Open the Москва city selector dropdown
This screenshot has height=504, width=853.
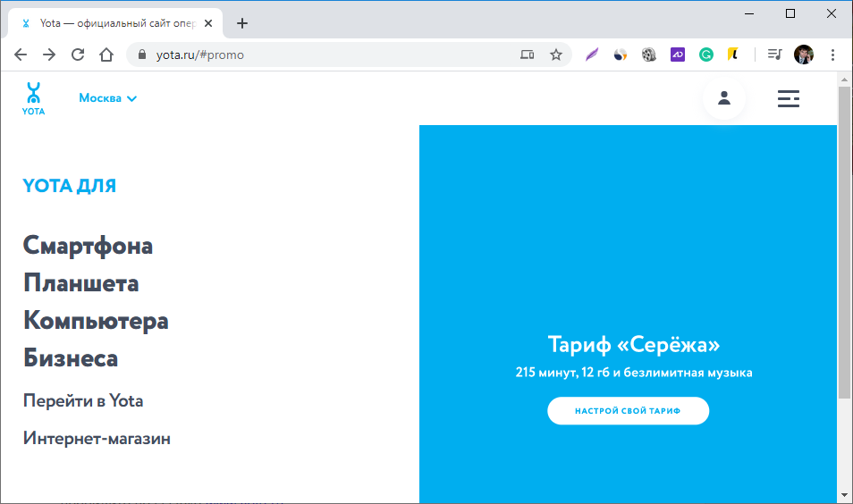107,98
